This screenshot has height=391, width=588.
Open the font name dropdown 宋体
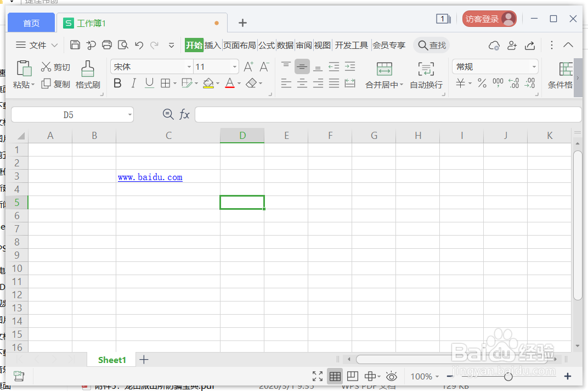[x=189, y=67]
